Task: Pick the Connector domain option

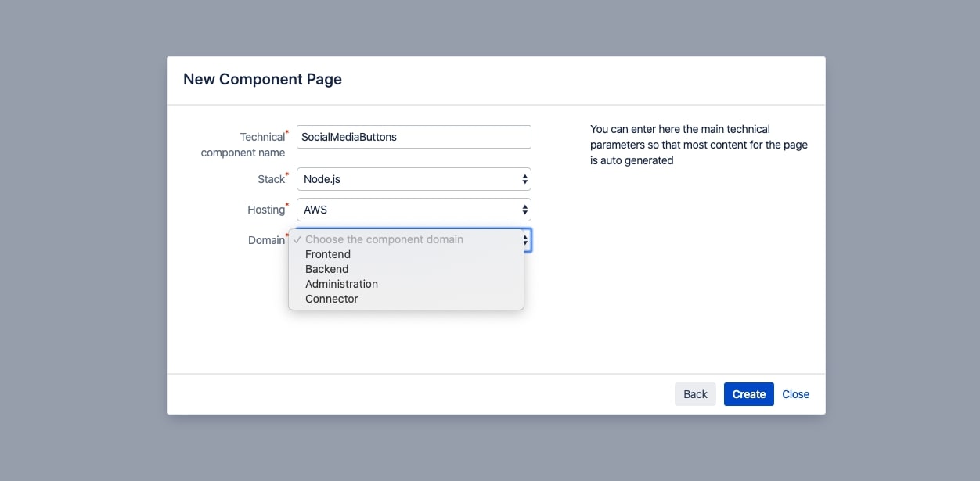Action: [x=332, y=299]
